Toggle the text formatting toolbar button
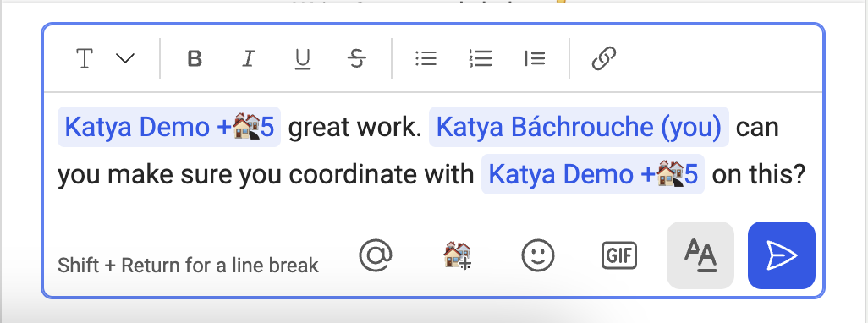The width and height of the screenshot is (868, 323). click(x=700, y=255)
